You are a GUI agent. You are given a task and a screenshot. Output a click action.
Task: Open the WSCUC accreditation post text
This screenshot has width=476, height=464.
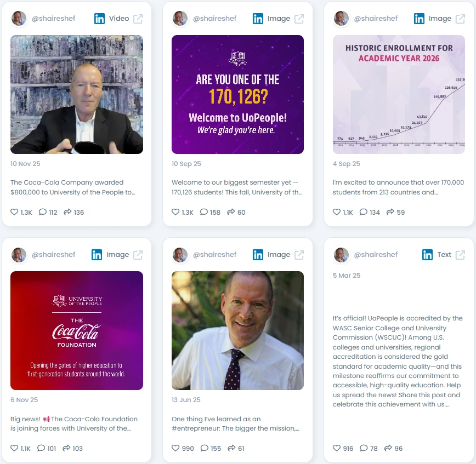(x=398, y=361)
